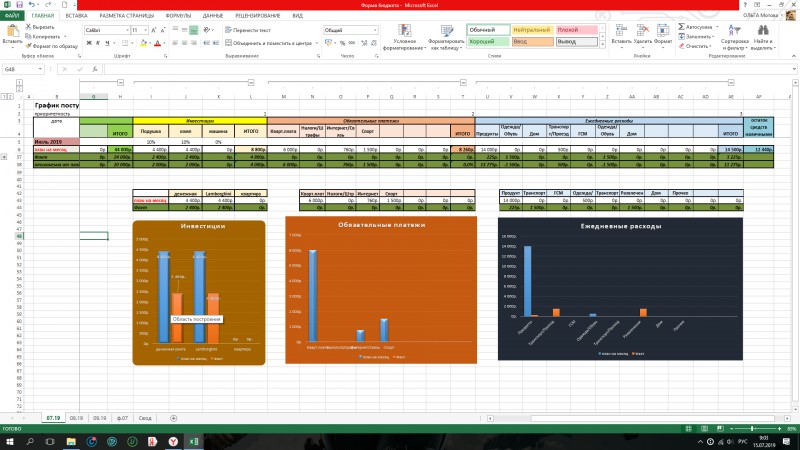Screen dimensions: 800x450
Task: Toggle bold (Ж) formatting
Action: (x=89, y=43)
